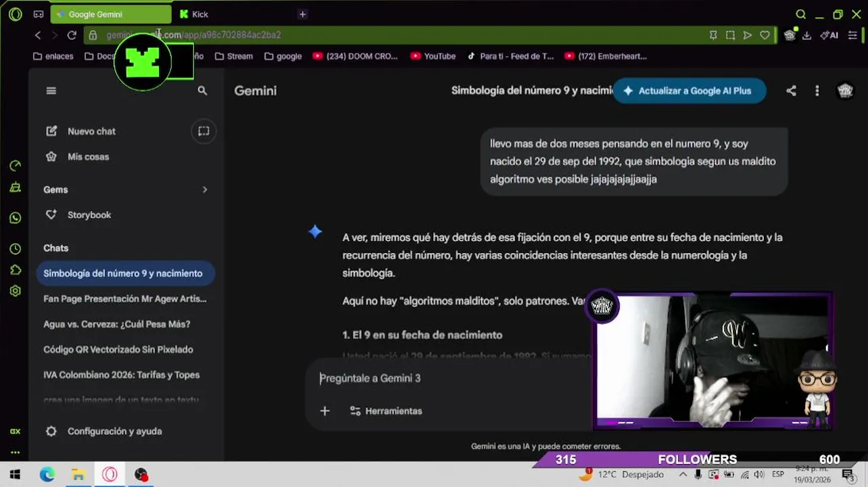Open the Gemini main menu hamburger icon
The height and width of the screenshot is (487, 868).
point(51,91)
